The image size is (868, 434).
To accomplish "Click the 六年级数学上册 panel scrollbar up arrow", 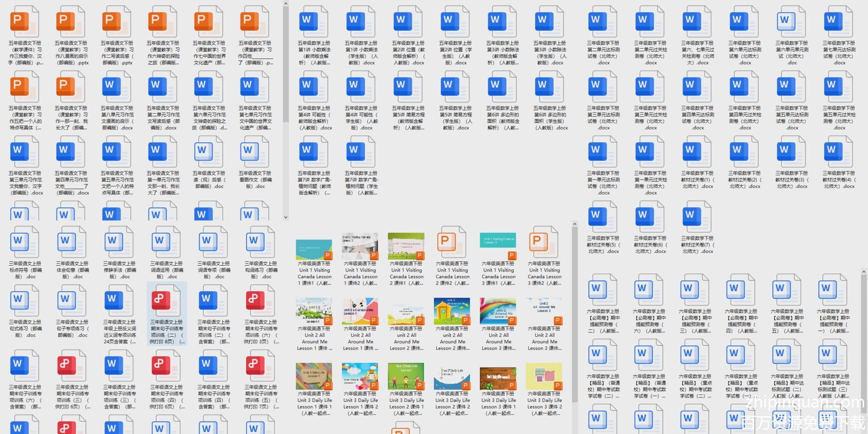I will [864, 272].
